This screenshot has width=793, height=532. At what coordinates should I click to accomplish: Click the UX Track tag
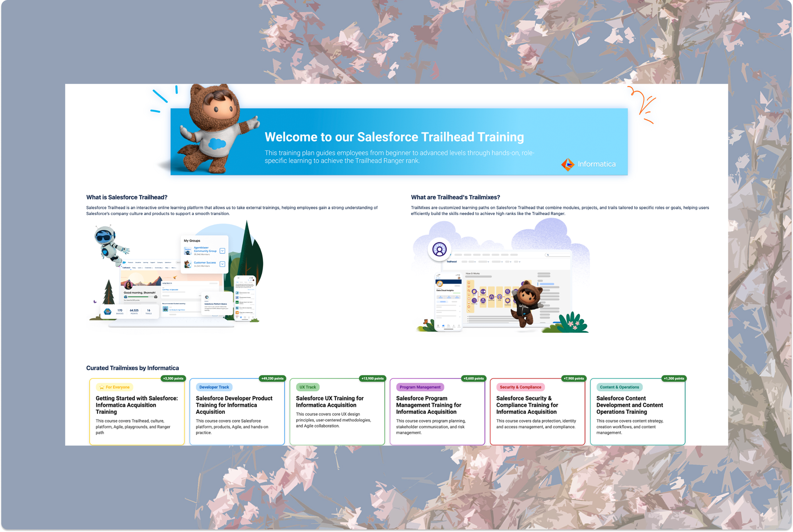tap(308, 387)
